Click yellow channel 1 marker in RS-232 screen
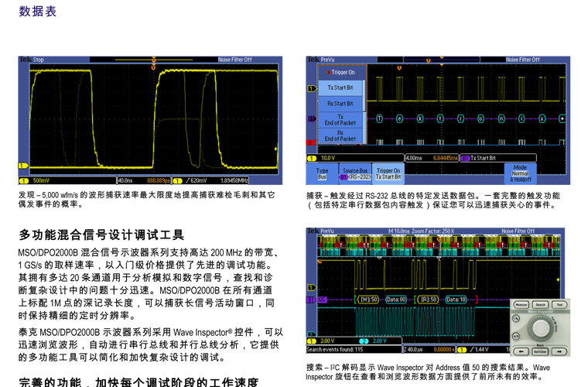This screenshot has height=387, width=588. [x=312, y=88]
